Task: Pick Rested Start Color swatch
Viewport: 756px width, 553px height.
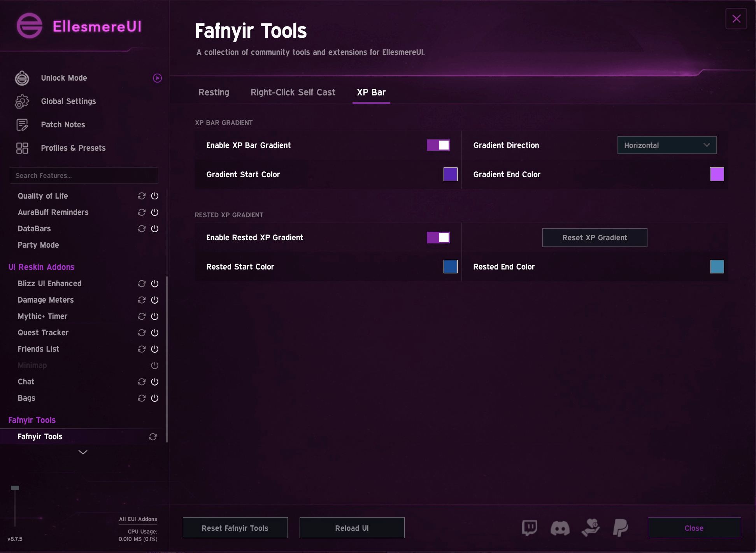Action: pos(451,267)
